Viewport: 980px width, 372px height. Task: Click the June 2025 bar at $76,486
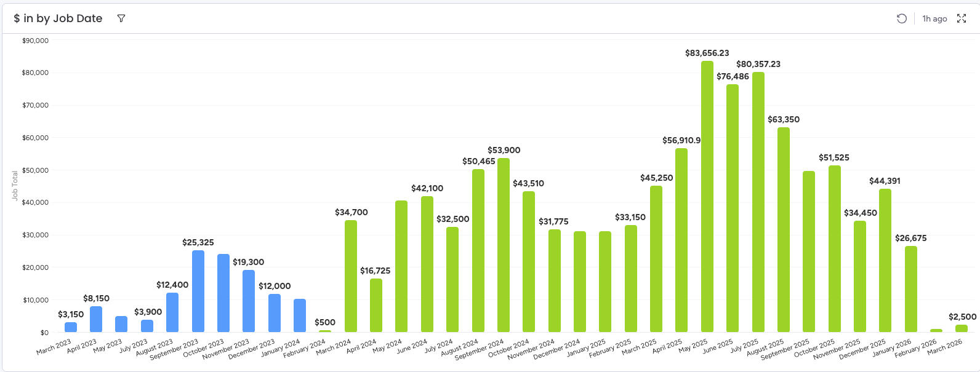click(732, 209)
